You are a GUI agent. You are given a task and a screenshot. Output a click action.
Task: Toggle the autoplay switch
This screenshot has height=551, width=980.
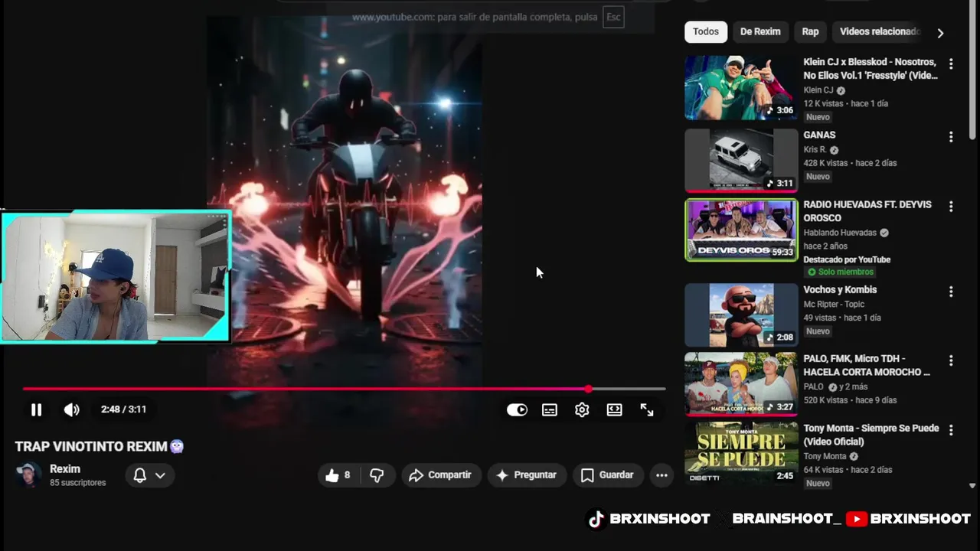(517, 409)
